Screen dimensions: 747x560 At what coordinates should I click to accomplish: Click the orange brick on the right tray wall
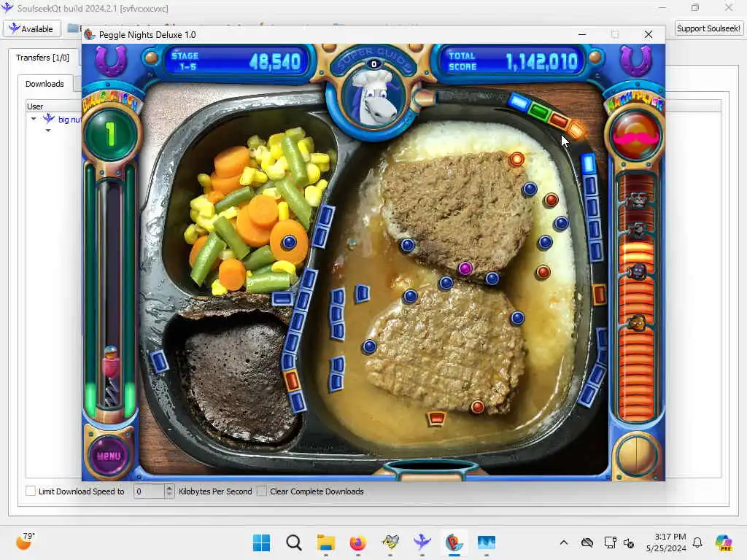(x=599, y=295)
